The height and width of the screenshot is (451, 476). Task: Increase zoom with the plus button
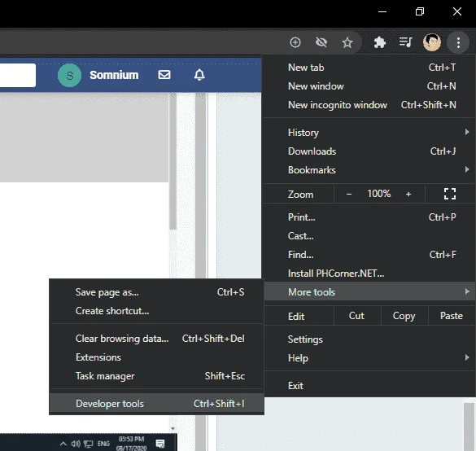[x=408, y=194]
